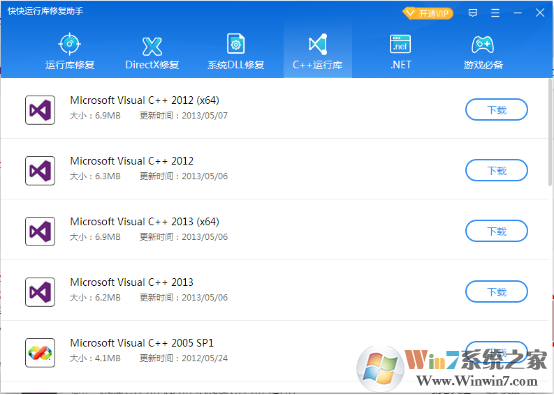This screenshot has width=554, height=395.
Task: Download Microsoft Visual C++ 2012 6.3MB
Action: click(x=496, y=170)
